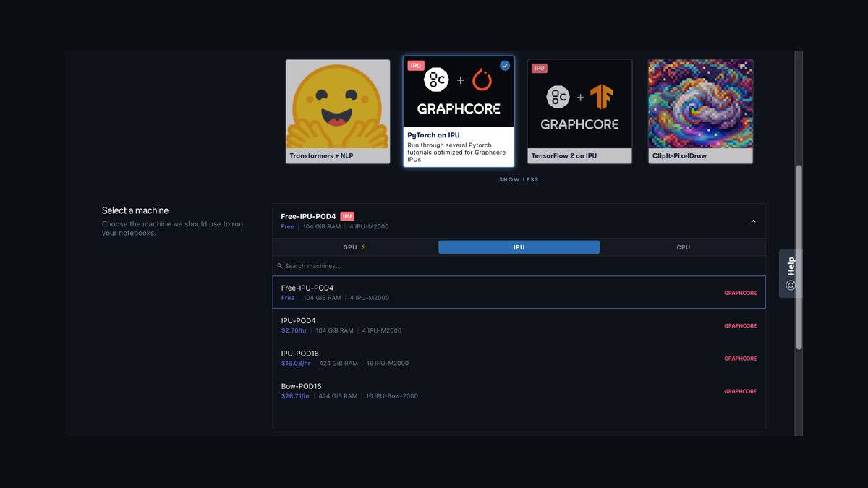The width and height of the screenshot is (868, 488).
Task: Select the IPU-POD16 machine at $19.08/hr
Action: tap(519, 359)
